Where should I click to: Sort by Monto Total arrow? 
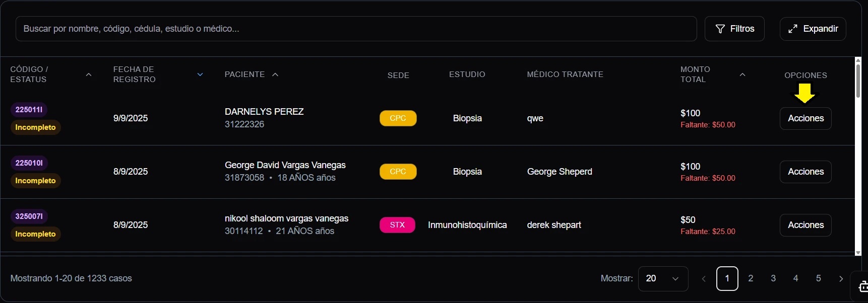pyautogui.click(x=742, y=74)
